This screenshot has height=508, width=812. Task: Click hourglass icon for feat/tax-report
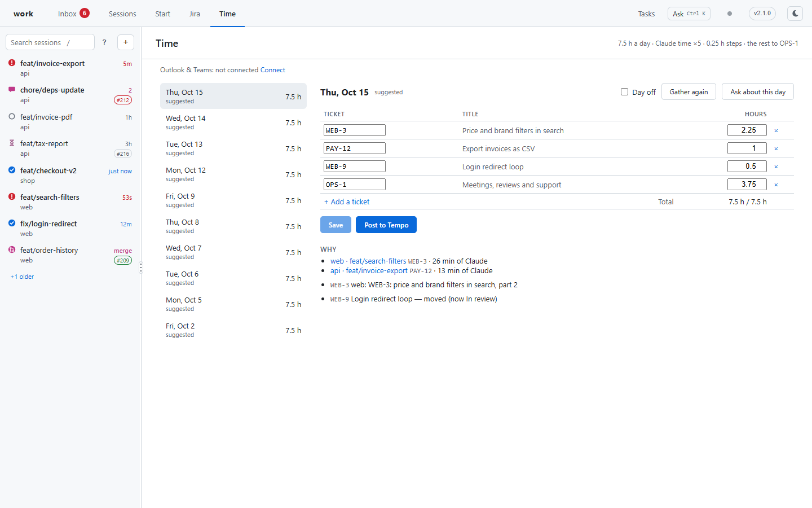[x=12, y=143]
